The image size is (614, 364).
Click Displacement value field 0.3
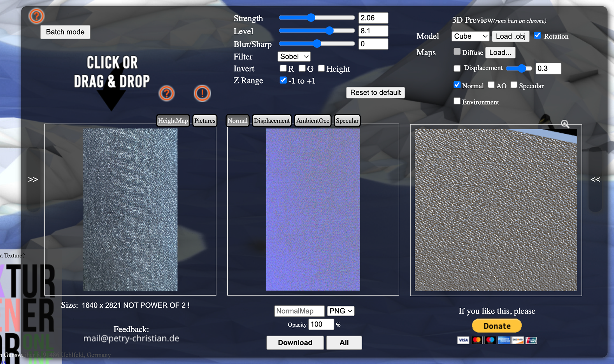tap(548, 68)
